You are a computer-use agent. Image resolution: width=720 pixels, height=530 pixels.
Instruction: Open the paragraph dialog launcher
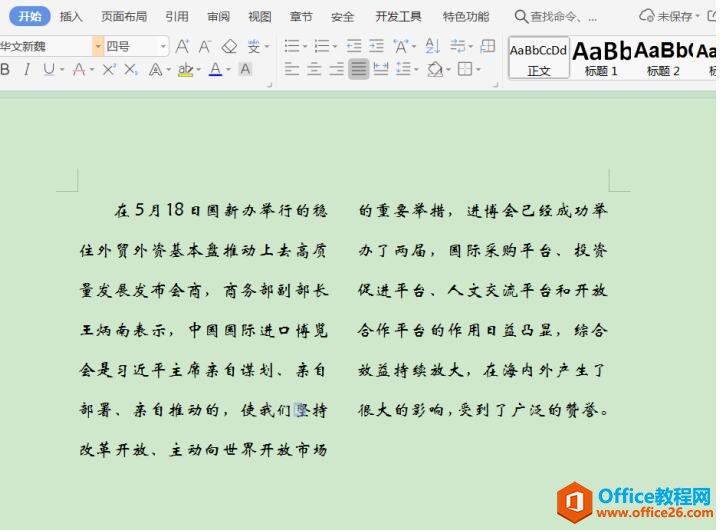(x=496, y=85)
